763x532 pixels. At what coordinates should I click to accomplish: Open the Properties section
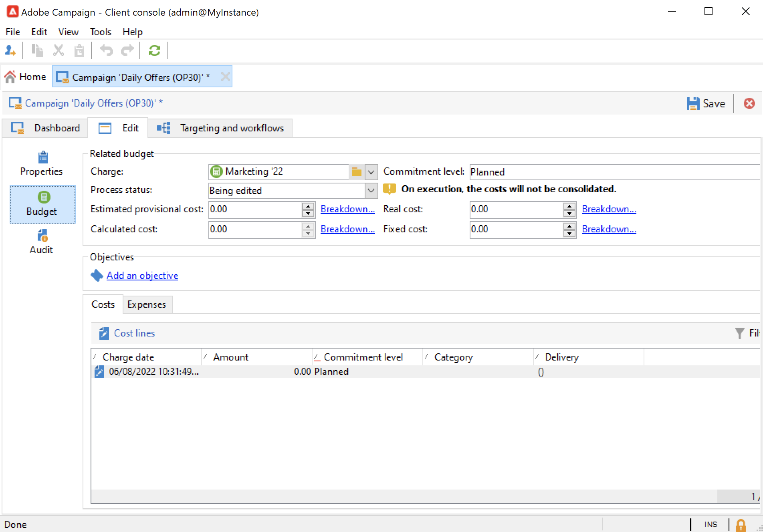point(42,163)
